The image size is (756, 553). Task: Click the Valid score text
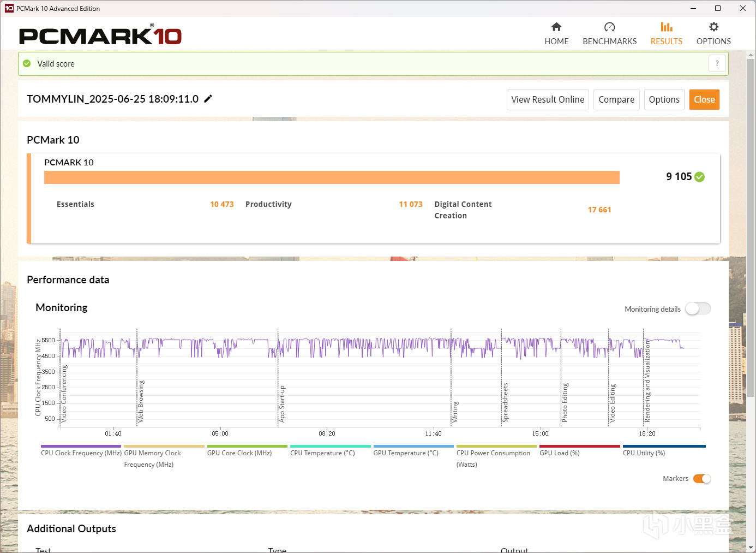coord(56,63)
